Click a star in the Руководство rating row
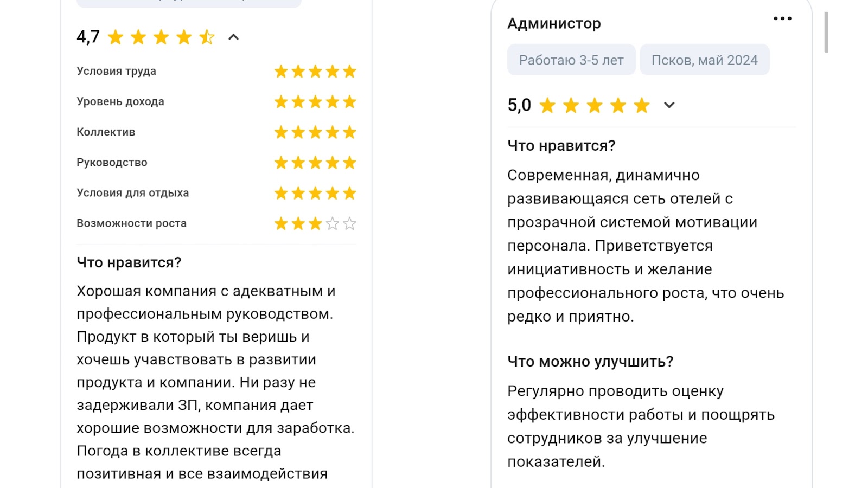The height and width of the screenshot is (488, 868). [x=315, y=162]
